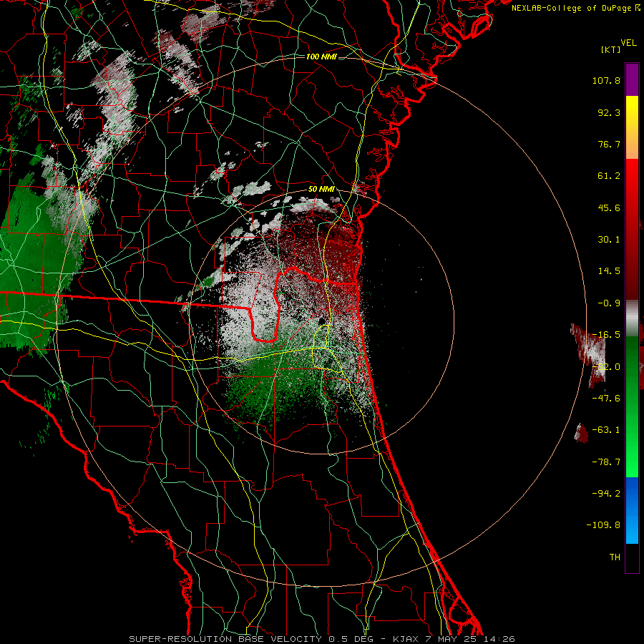This screenshot has height=644, width=644.
Task: Click the 92.3 scale value
Action: tap(609, 112)
